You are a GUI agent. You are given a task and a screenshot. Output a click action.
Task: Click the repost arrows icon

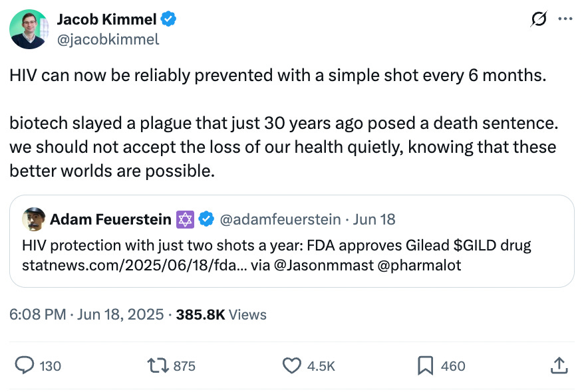click(x=158, y=365)
